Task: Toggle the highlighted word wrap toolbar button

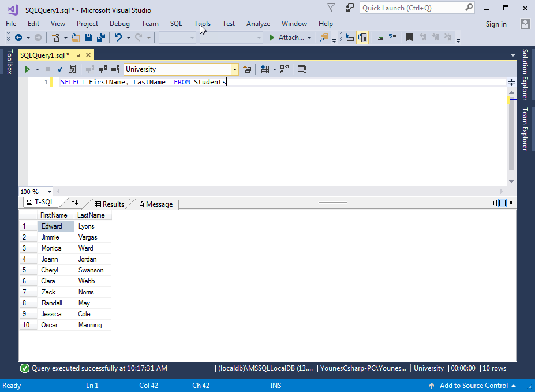Action: 362,38
